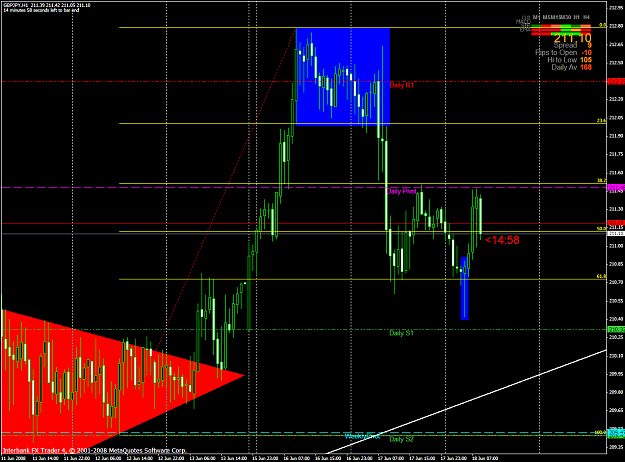Click the red <14:58 bar countdown label

point(502,240)
